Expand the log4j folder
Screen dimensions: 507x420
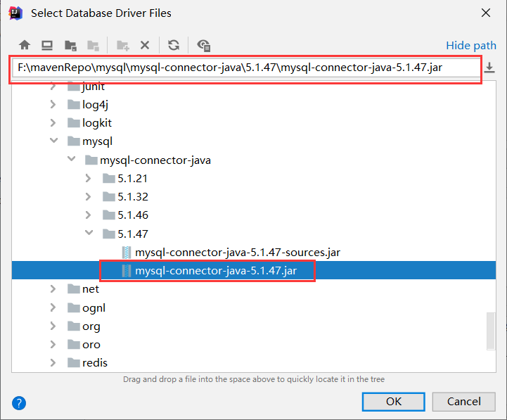[53, 104]
